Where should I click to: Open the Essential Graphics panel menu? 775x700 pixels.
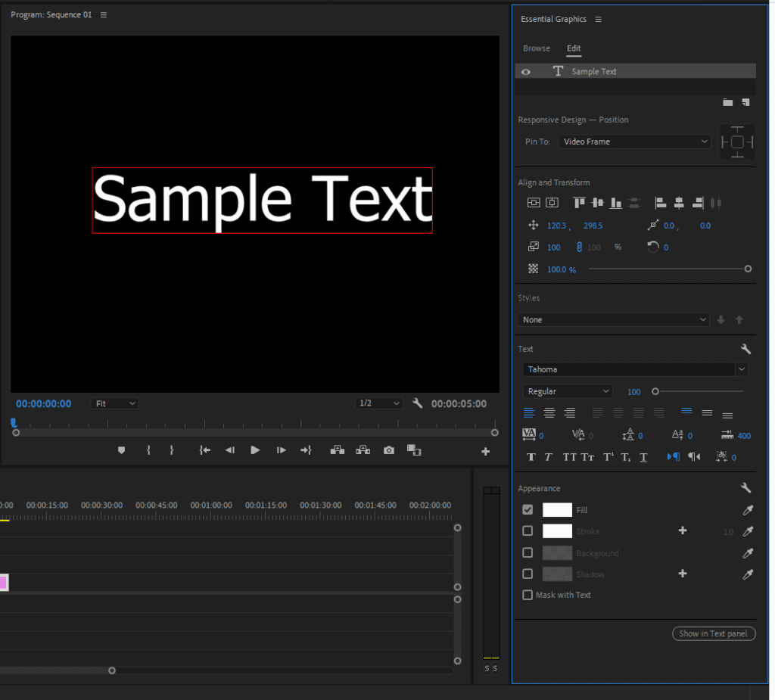coord(598,19)
